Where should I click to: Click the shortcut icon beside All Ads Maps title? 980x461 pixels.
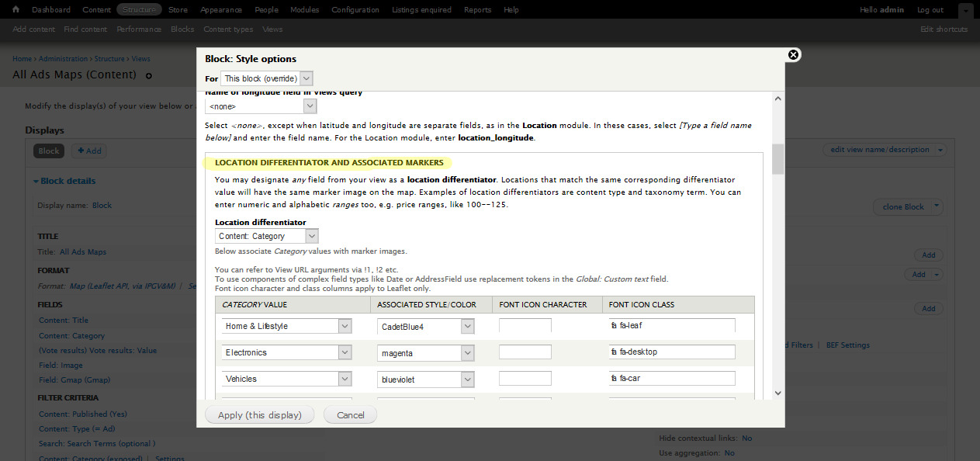tap(149, 76)
